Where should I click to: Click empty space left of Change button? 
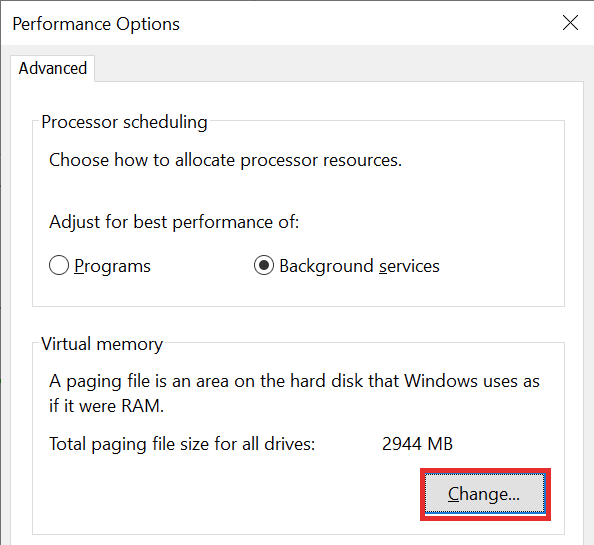(227, 494)
